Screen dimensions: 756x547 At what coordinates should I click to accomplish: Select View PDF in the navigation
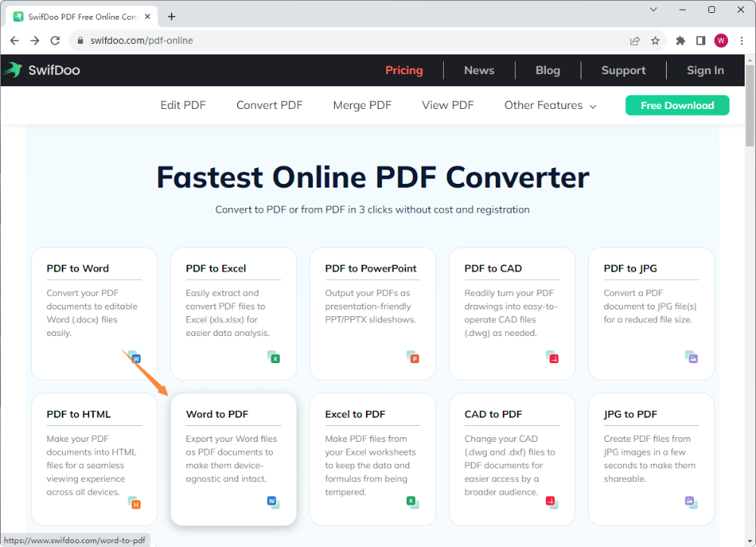click(448, 105)
